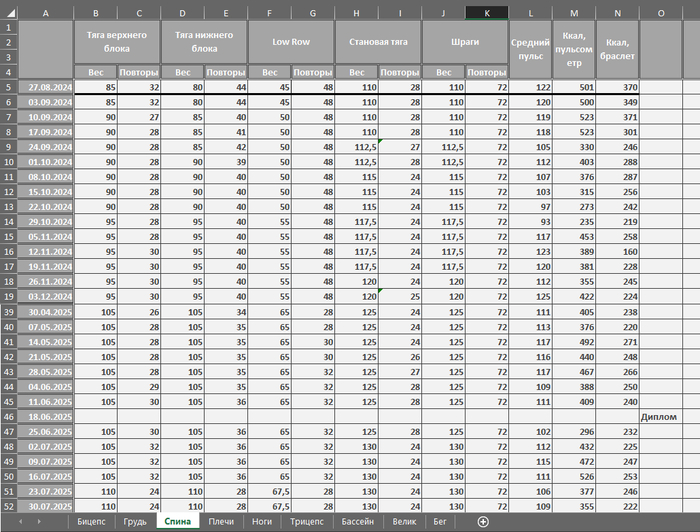Open the Бицепс sheet tab
This screenshot has height=532, width=700.
pos(92,521)
